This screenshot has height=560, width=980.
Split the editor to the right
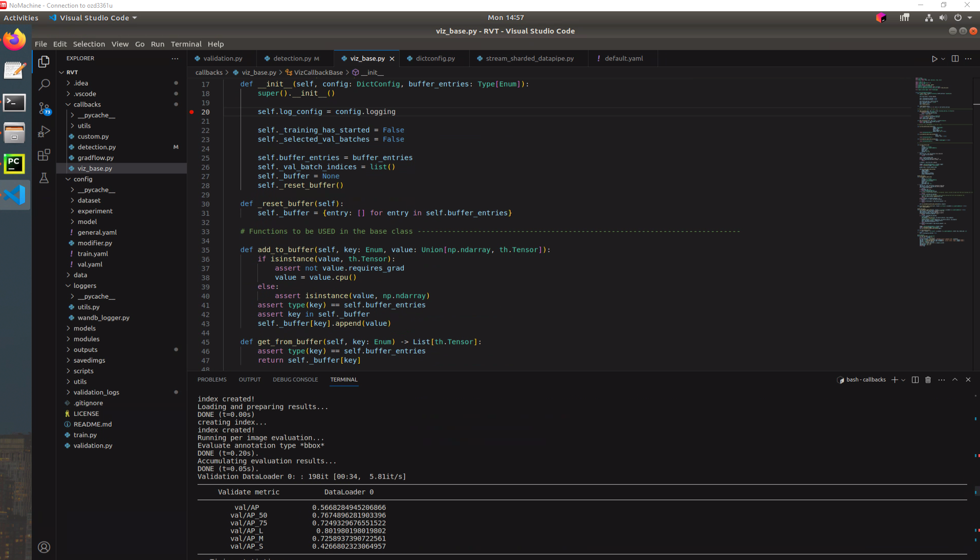[x=955, y=58]
